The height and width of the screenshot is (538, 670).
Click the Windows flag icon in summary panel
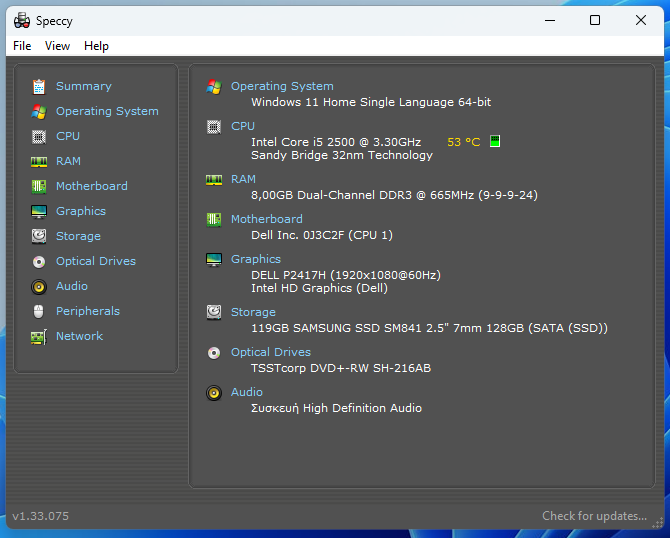pos(214,87)
